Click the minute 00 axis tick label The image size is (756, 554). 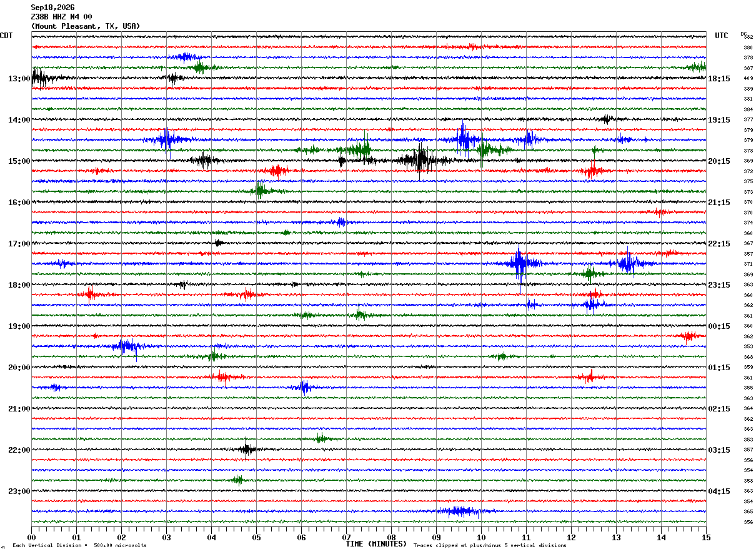tap(31, 537)
